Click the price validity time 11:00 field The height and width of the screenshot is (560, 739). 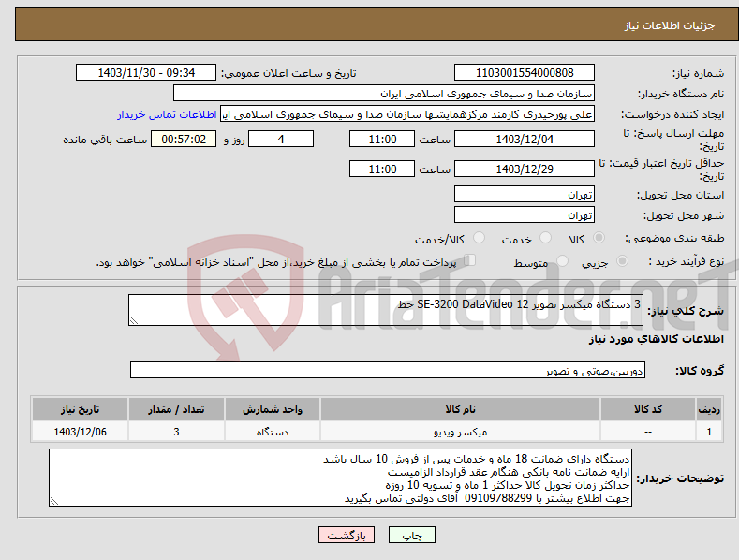(x=382, y=169)
